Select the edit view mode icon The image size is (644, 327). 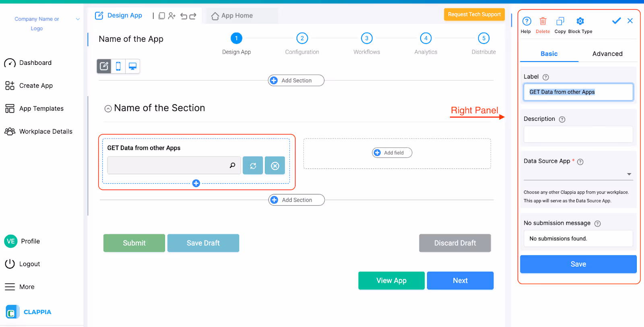pos(104,66)
